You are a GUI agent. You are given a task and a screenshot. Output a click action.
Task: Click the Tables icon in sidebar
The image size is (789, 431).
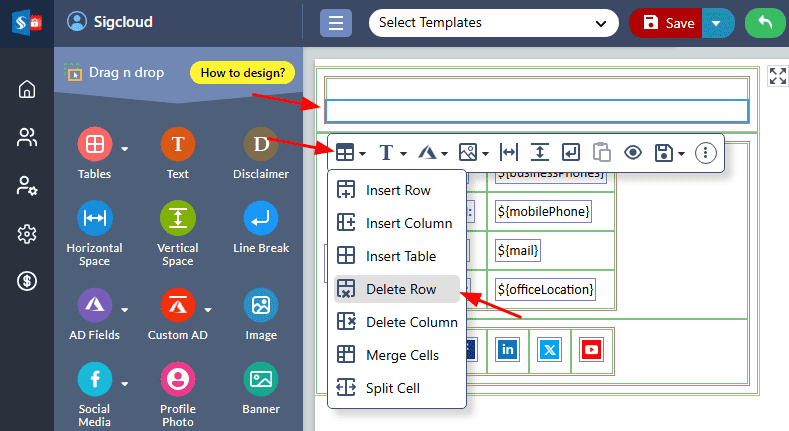[x=94, y=146]
